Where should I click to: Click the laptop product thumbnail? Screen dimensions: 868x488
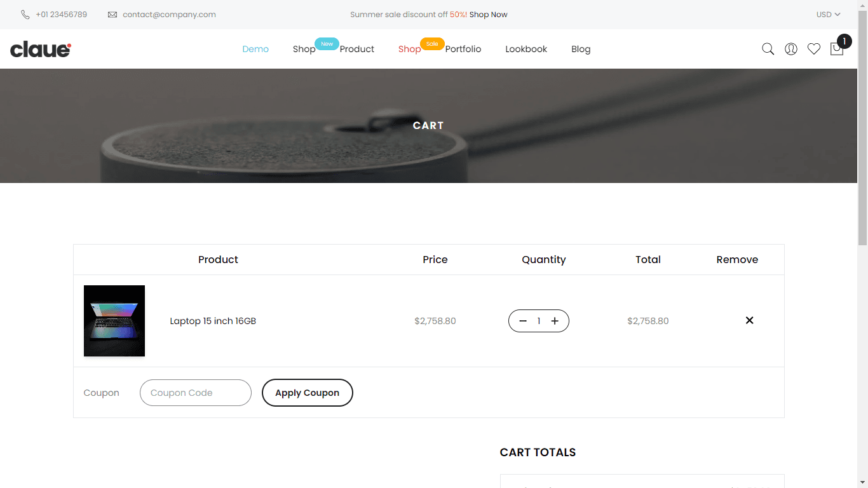(114, 321)
